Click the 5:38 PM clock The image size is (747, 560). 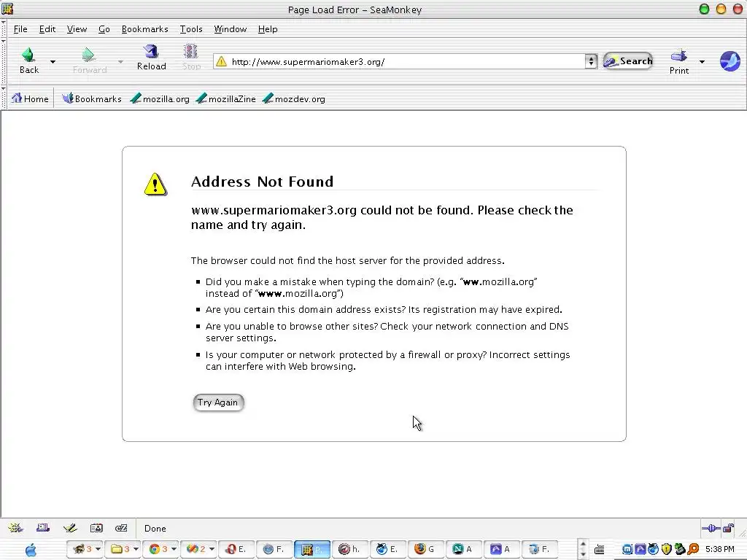(719, 549)
